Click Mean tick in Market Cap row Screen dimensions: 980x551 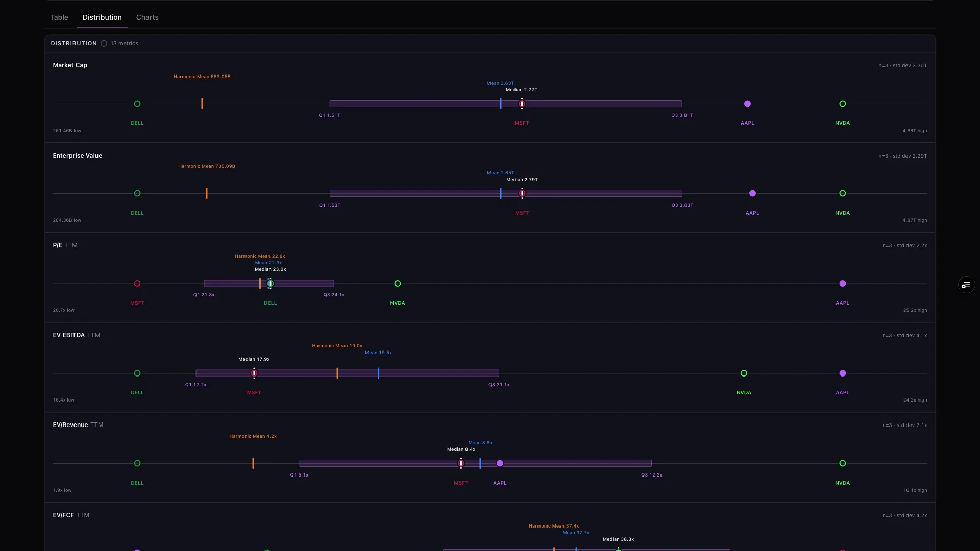tap(501, 104)
